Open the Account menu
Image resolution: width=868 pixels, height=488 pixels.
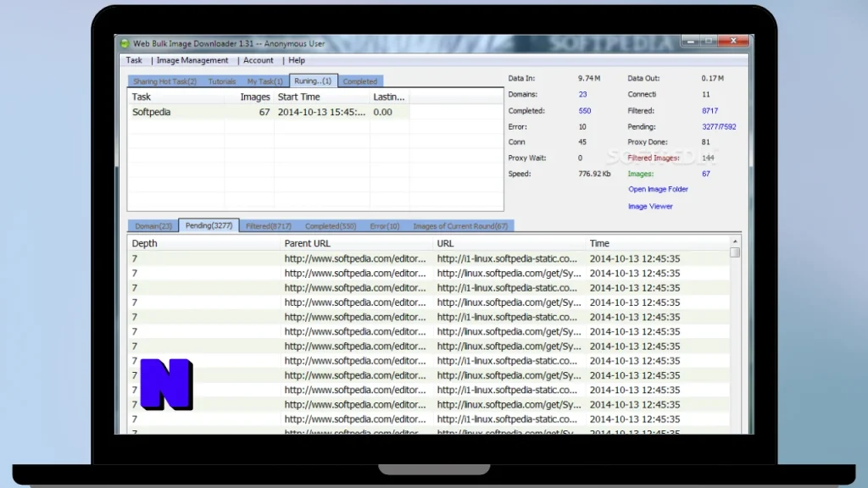258,60
